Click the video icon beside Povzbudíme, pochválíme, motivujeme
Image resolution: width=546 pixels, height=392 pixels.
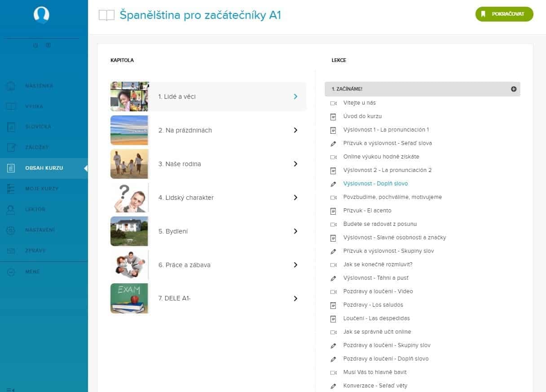click(333, 197)
